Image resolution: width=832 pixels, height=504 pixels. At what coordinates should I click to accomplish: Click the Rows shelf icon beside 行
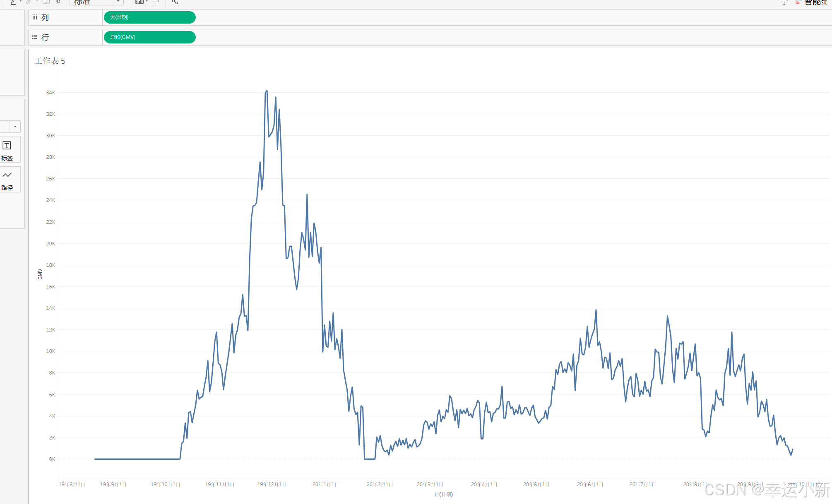[x=35, y=37]
